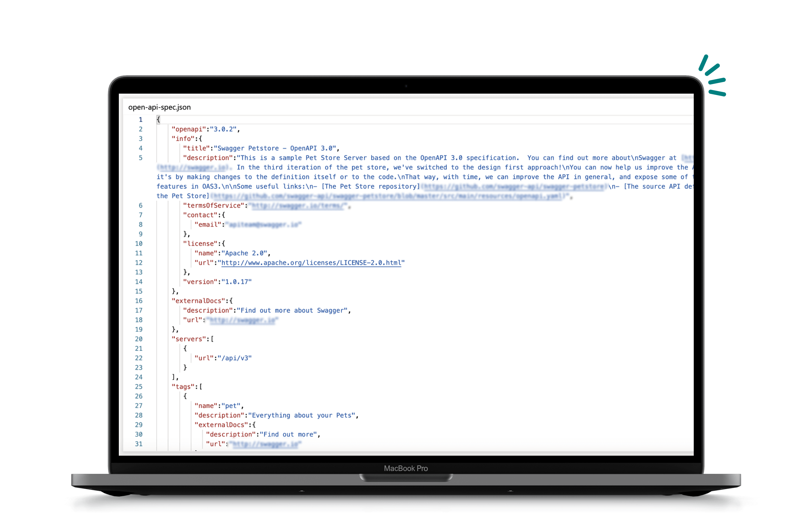Click the opening brace on line 1

click(158, 119)
